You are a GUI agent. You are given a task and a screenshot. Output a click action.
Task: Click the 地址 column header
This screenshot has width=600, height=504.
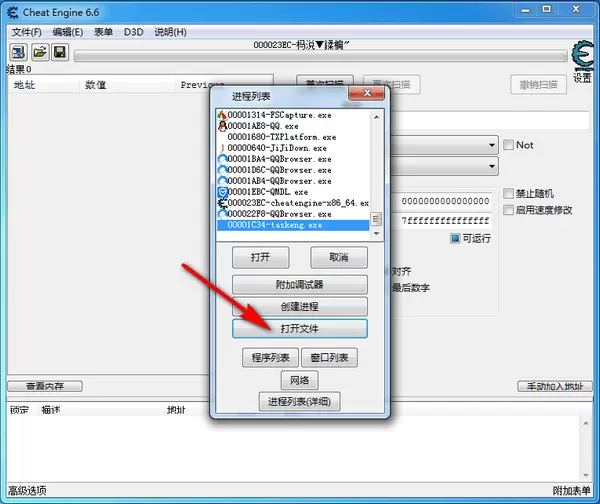[43, 85]
